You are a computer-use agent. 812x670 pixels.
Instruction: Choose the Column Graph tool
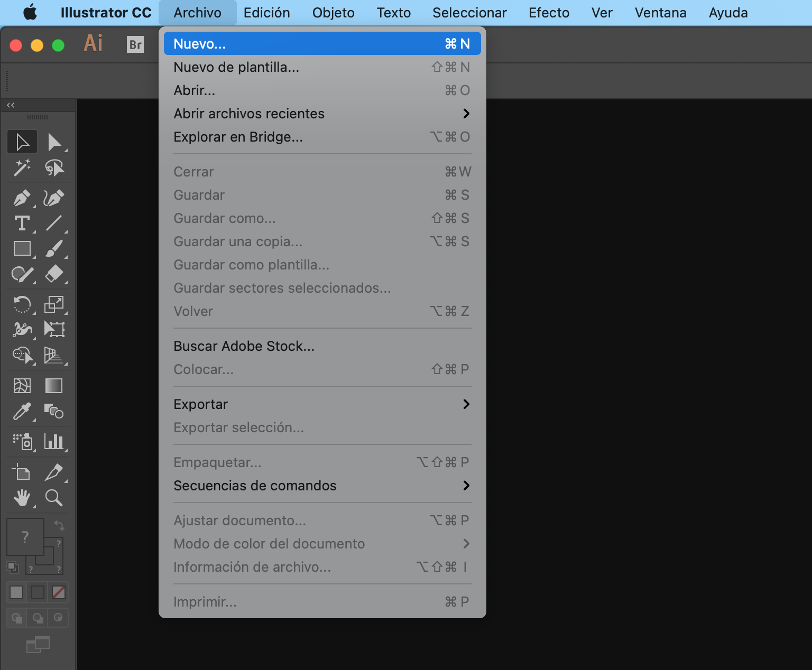point(54,442)
